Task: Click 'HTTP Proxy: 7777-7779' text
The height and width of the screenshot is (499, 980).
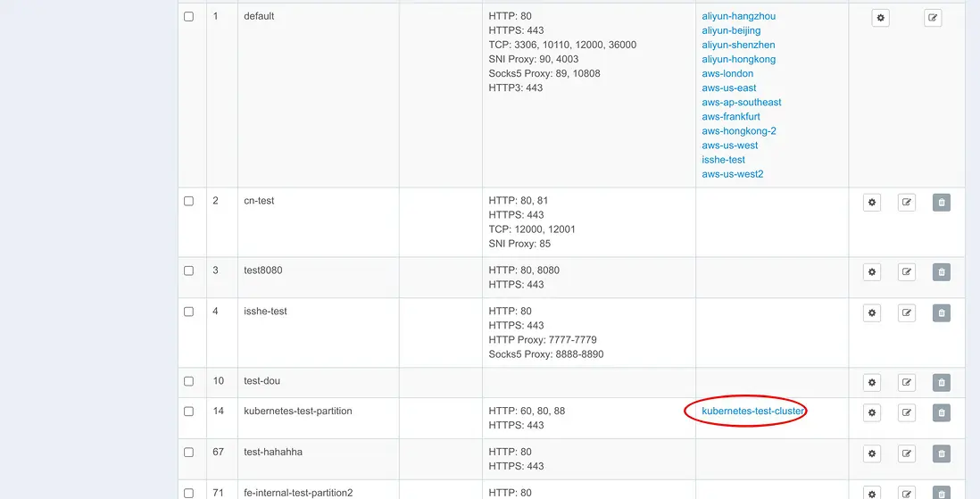Action: click(x=543, y=340)
